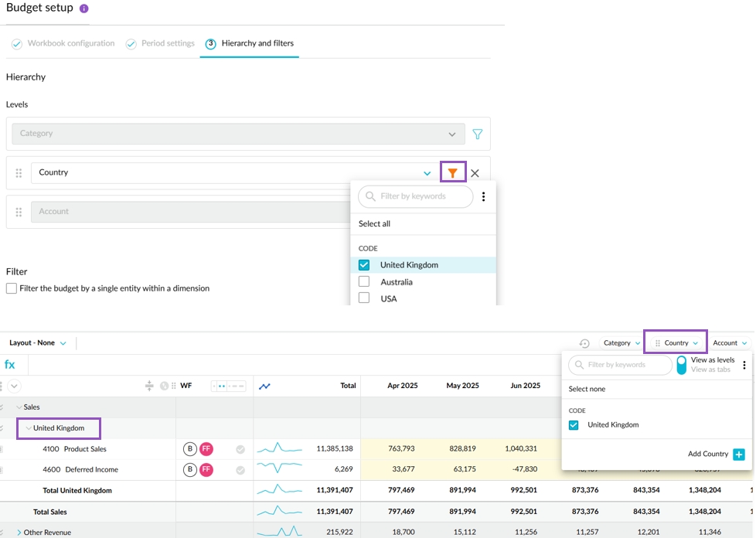Click the fx formula icon

(10, 365)
